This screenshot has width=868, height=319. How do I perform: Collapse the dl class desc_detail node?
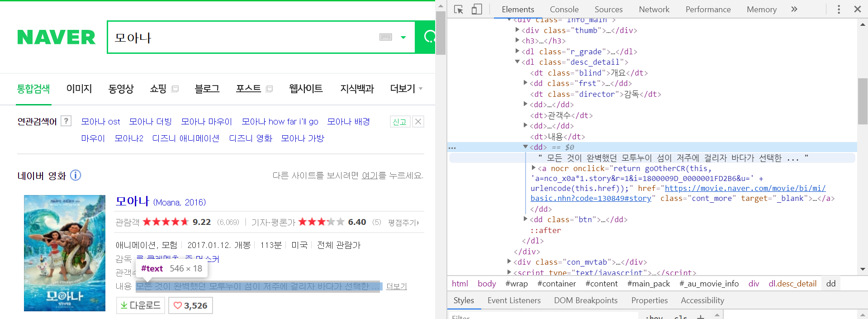[517, 62]
